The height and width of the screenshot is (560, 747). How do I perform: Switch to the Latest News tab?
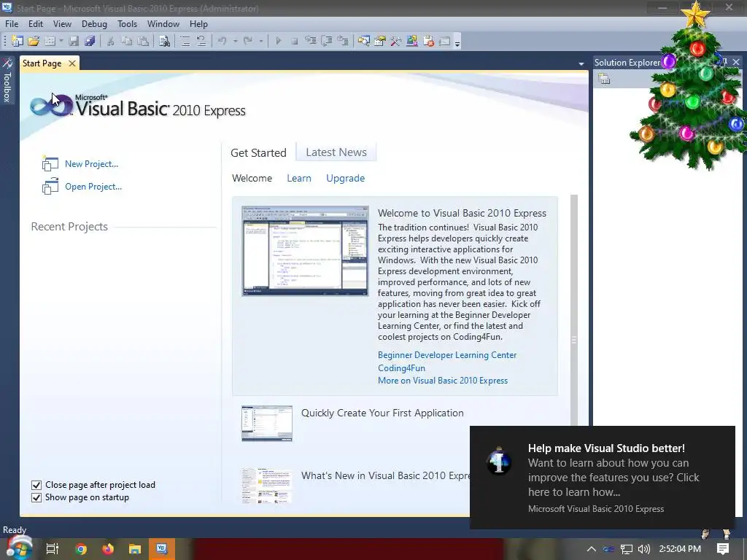coord(336,152)
